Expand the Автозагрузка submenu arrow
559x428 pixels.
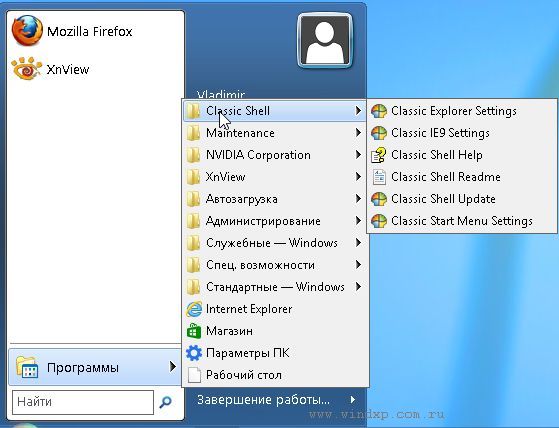tap(358, 199)
